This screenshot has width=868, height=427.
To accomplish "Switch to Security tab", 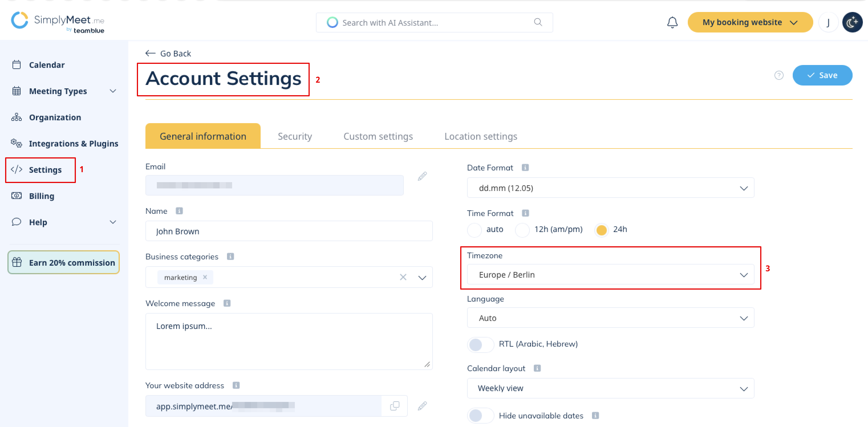I will [x=295, y=136].
